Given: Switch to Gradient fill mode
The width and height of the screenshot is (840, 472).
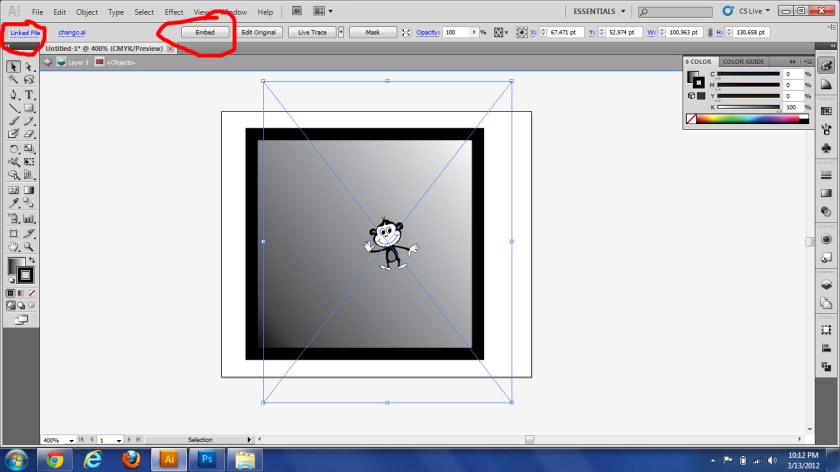Looking at the screenshot, I should tap(21, 293).
